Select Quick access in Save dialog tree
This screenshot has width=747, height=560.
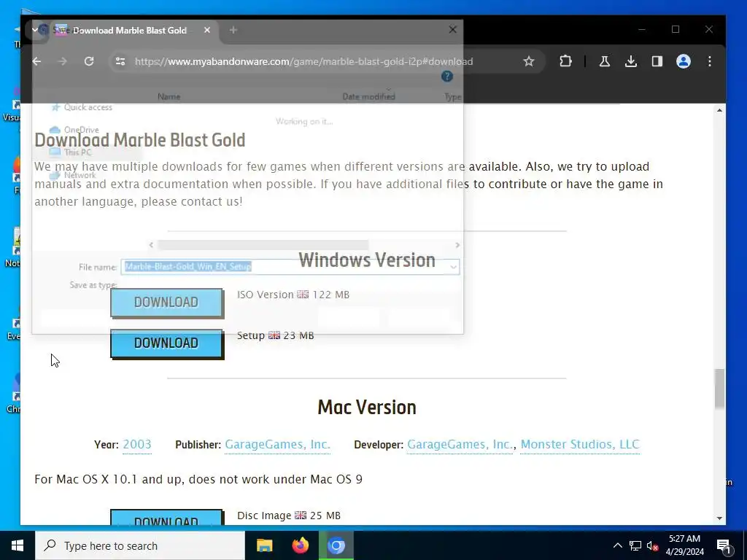tap(88, 108)
